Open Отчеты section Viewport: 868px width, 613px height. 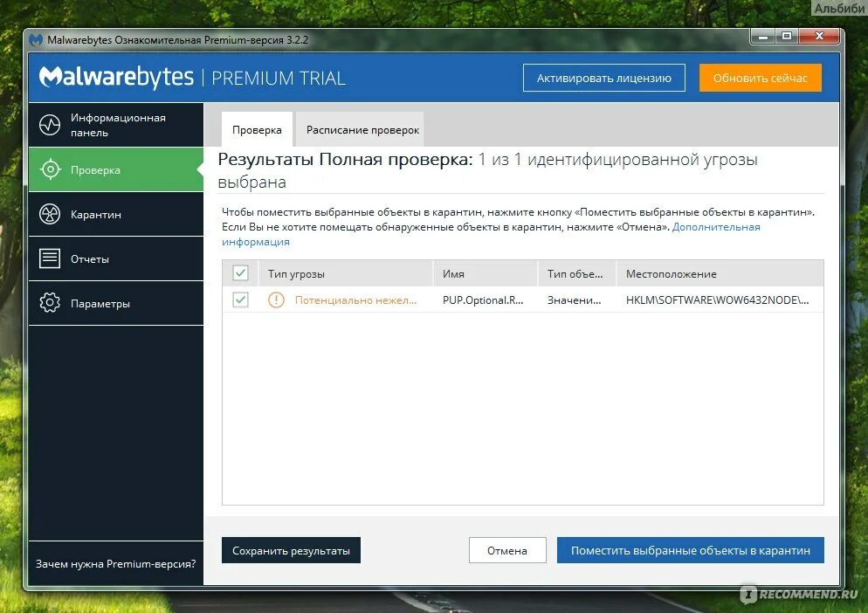click(x=116, y=258)
